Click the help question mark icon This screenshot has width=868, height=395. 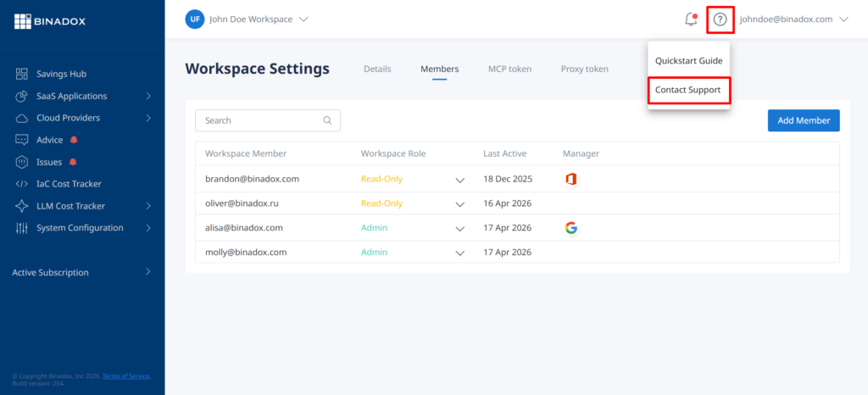click(x=720, y=19)
